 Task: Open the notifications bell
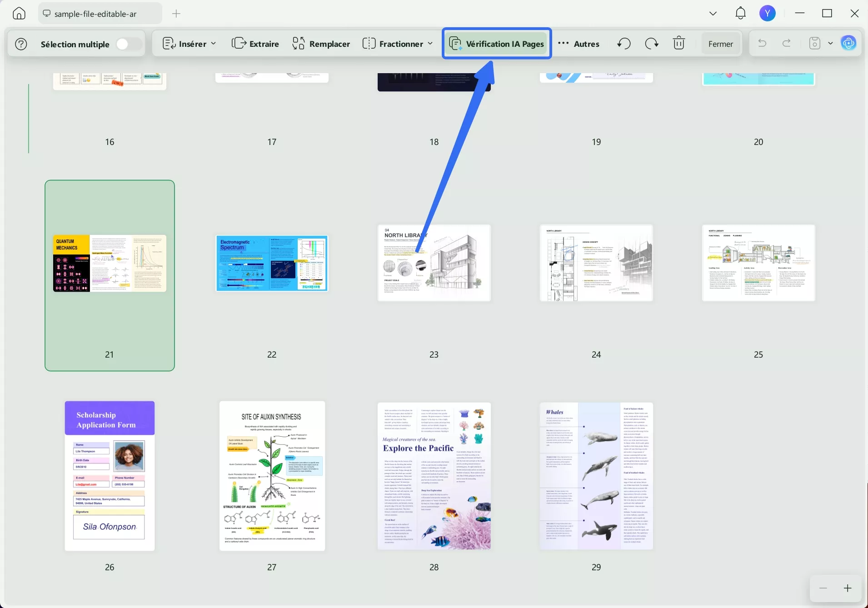click(x=741, y=13)
